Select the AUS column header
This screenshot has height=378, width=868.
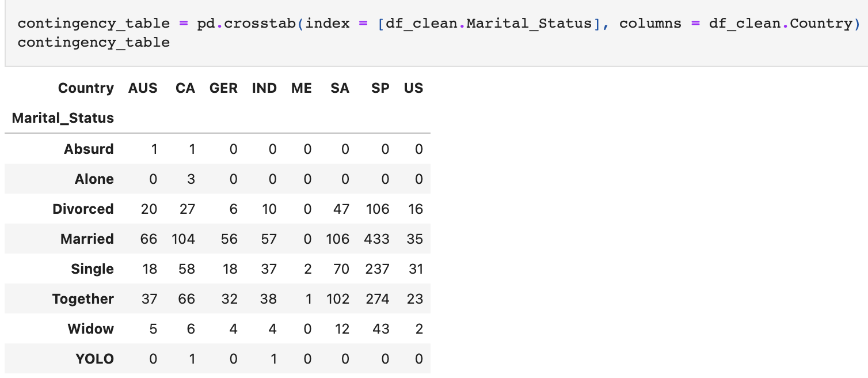coord(143,88)
